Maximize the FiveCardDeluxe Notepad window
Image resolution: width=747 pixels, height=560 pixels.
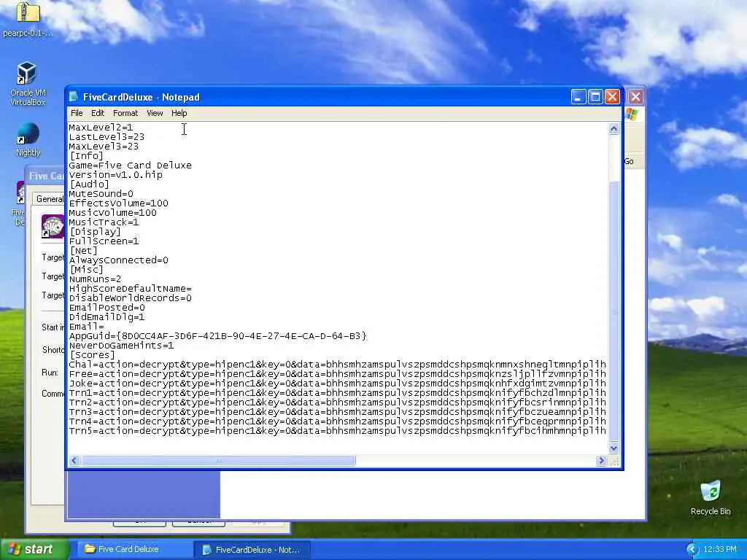[595, 97]
